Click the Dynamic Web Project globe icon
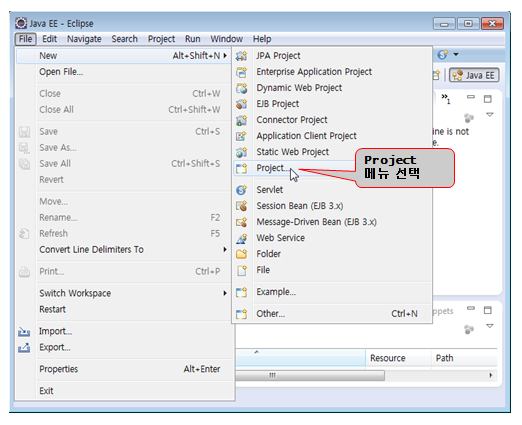522x425 pixels. (242, 88)
